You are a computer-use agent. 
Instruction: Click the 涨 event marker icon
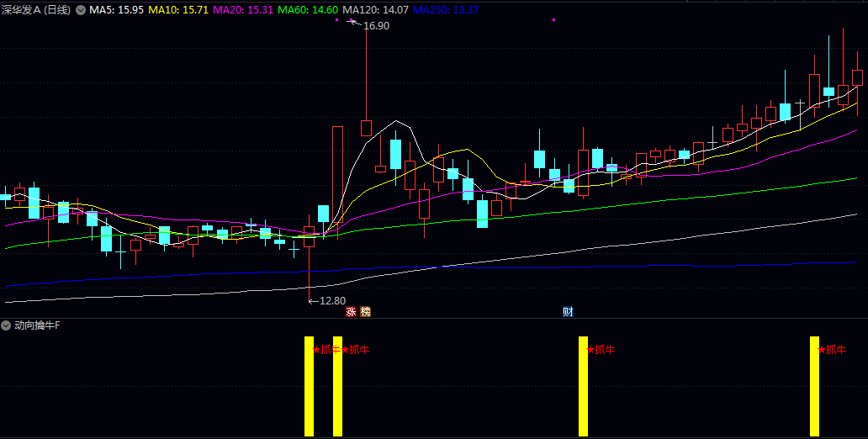[x=351, y=312]
